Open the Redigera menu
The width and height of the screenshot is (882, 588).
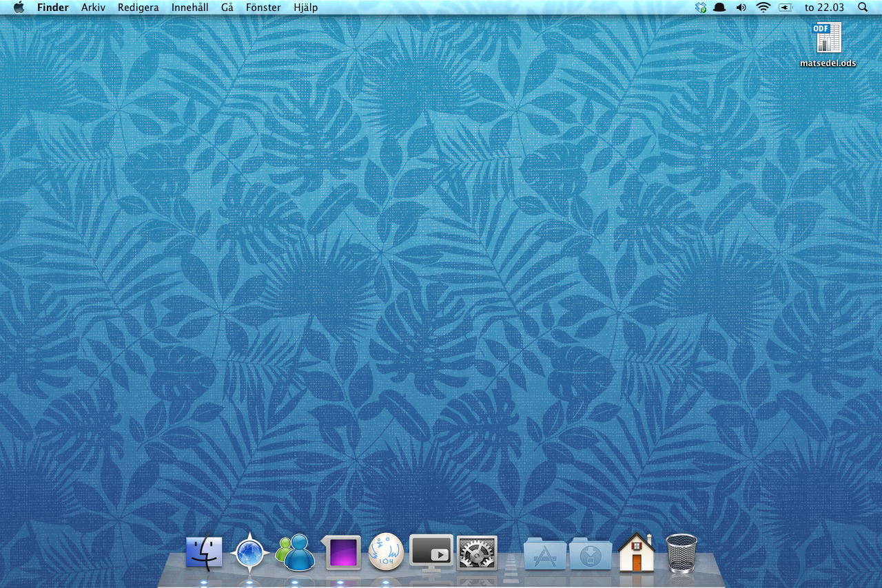[139, 8]
